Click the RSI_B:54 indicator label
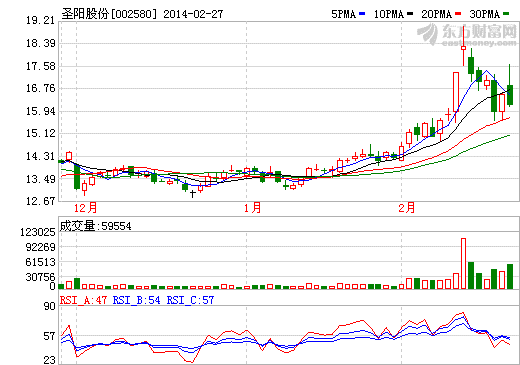The width and height of the screenshot is (520, 365). coord(137,300)
